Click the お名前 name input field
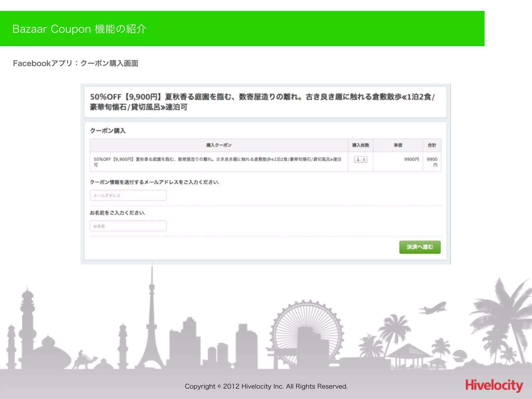Image resolution: width=532 pixels, height=399 pixels. pyautogui.click(x=128, y=226)
